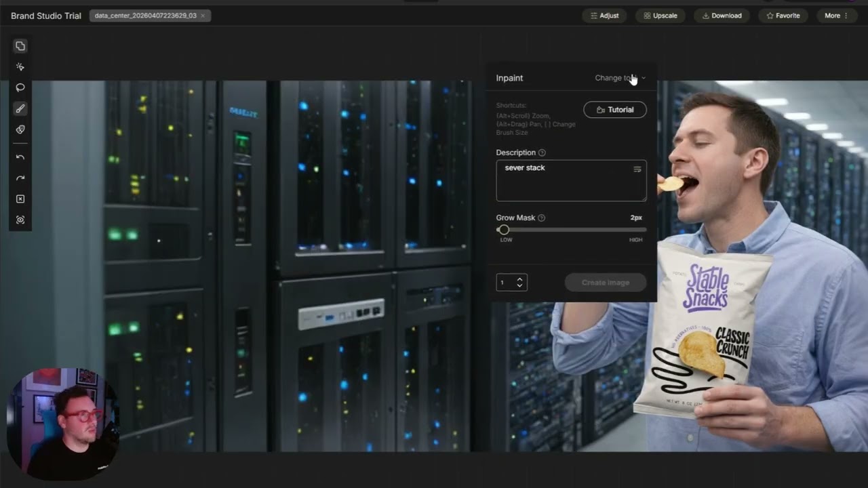868x488 pixels.
Task: Open the Adjust options
Action: tap(604, 16)
